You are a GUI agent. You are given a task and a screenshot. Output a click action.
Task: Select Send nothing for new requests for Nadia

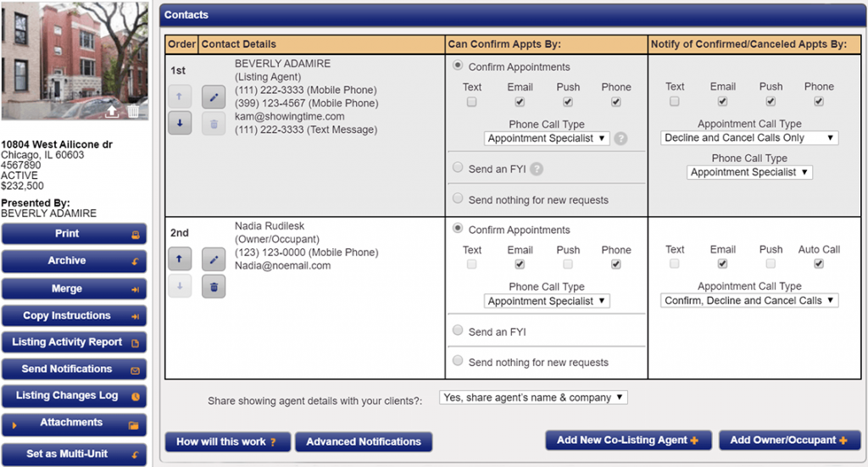click(458, 361)
